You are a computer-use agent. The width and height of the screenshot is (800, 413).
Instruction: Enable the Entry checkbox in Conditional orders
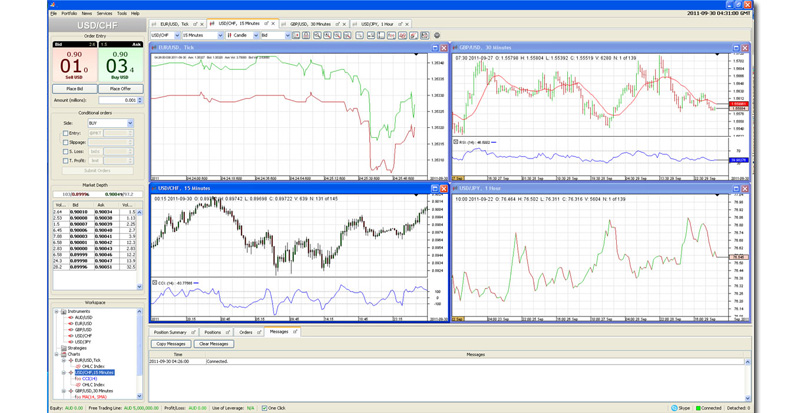click(65, 133)
